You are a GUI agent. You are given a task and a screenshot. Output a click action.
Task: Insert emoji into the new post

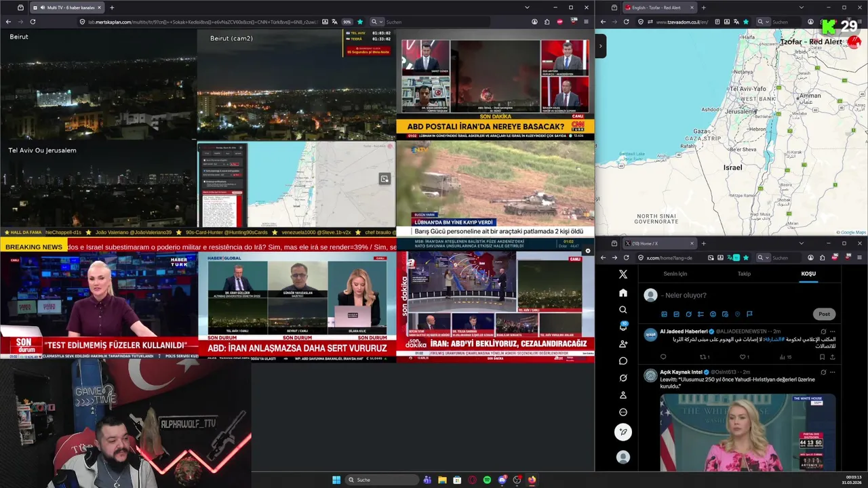tap(713, 314)
